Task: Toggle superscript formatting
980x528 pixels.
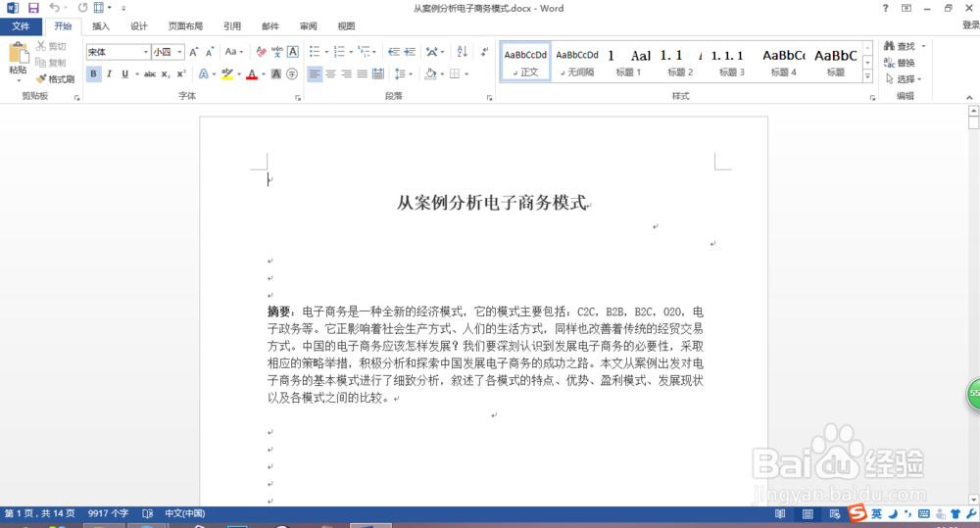Action: (x=180, y=73)
